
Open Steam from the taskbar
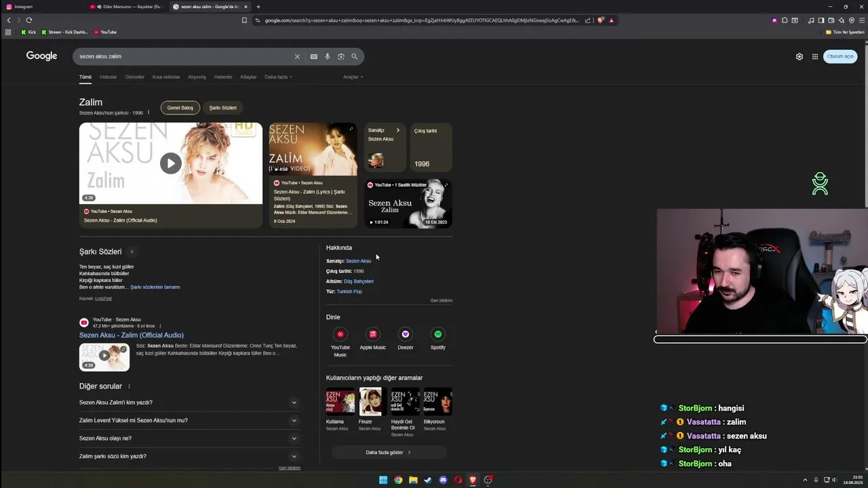(x=428, y=480)
